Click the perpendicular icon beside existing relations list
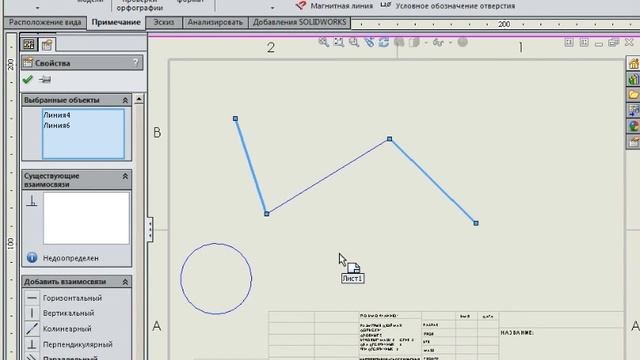The height and width of the screenshot is (360, 640). pos(32,201)
